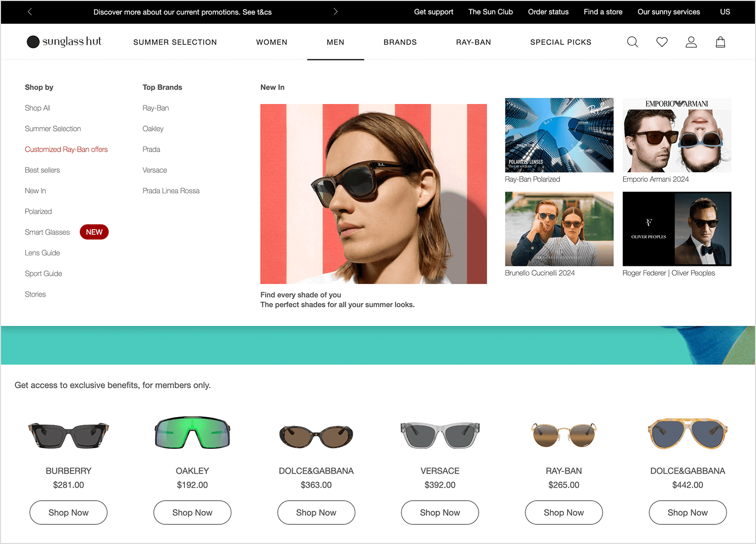Screen dimensions: 756x544
Task: Shop Now for Versace
Action: pyautogui.click(x=440, y=512)
